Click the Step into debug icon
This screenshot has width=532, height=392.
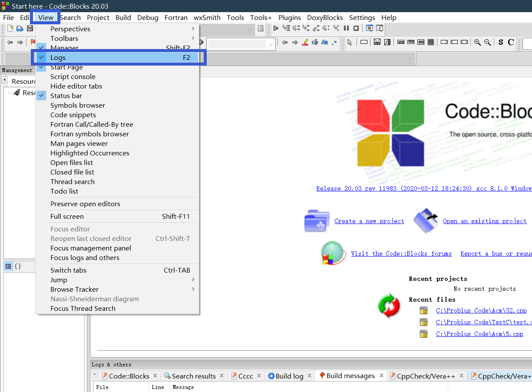[306, 28]
